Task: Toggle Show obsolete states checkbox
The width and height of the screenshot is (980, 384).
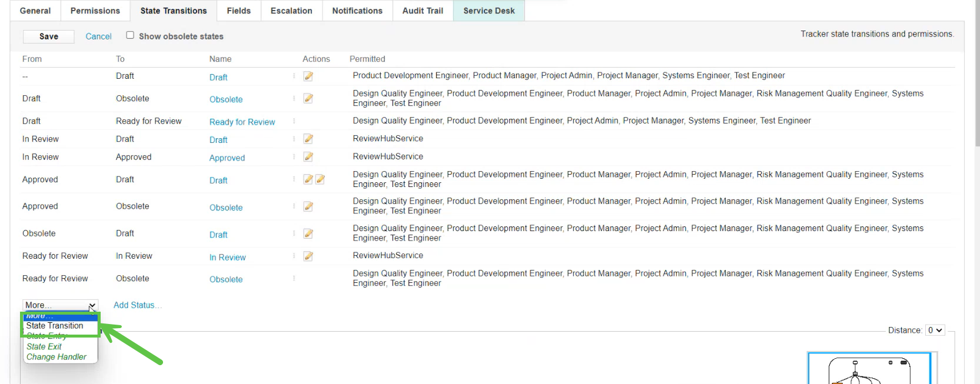Action: point(130,35)
